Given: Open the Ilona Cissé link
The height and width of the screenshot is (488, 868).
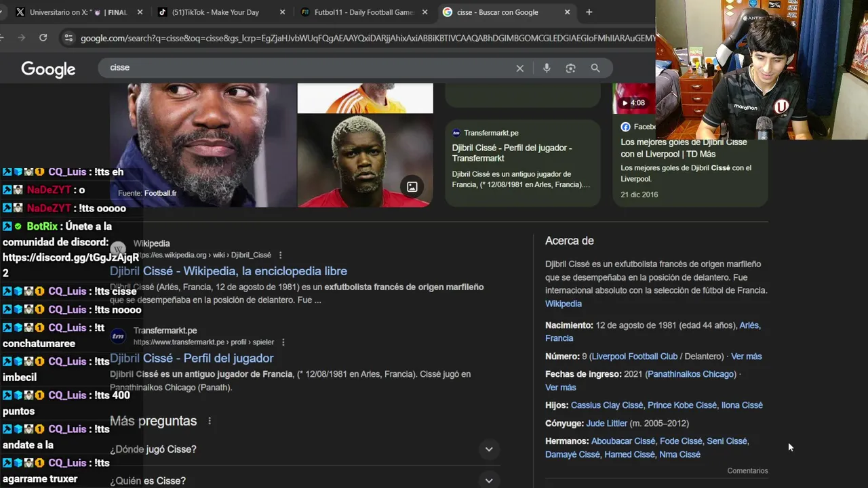Looking at the screenshot, I should pyautogui.click(x=742, y=405).
